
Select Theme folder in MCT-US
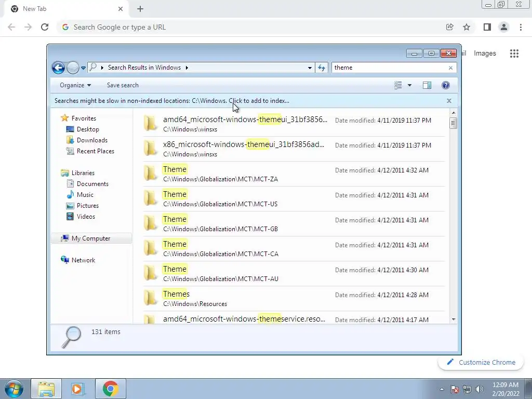294,198
